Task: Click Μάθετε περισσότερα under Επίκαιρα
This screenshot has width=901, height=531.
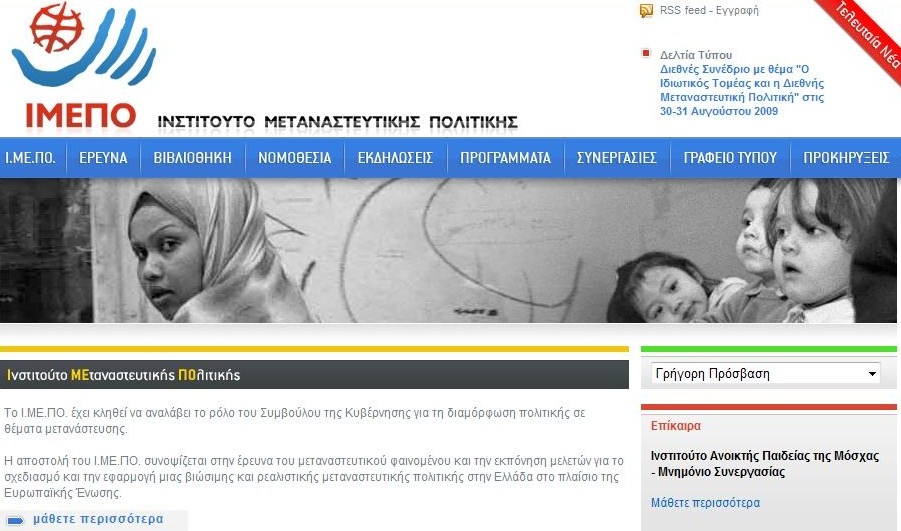Action: [x=705, y=503]
